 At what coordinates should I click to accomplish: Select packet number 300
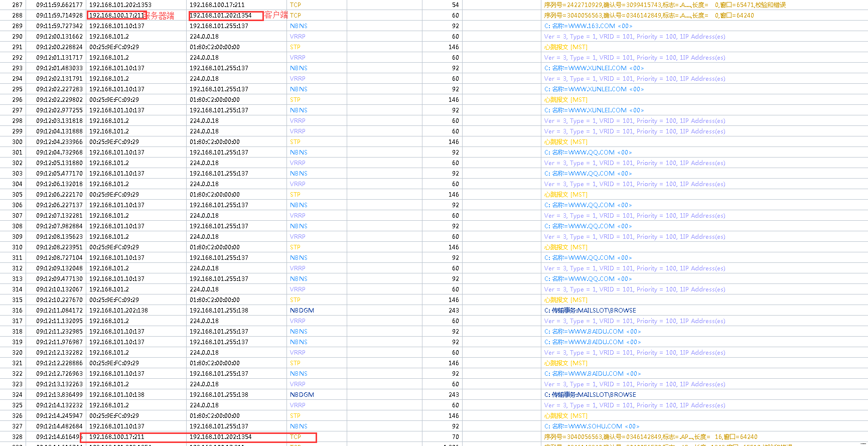click(17, 142)
